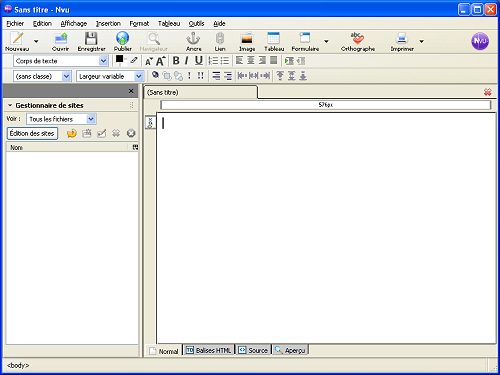Switch to the Source tab
This screenshot has height=375, width=500.
253,350
